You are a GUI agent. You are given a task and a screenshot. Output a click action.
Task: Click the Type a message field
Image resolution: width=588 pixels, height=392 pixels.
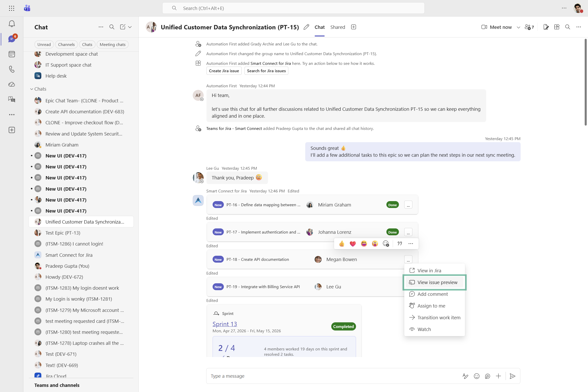tap(334, 376)
